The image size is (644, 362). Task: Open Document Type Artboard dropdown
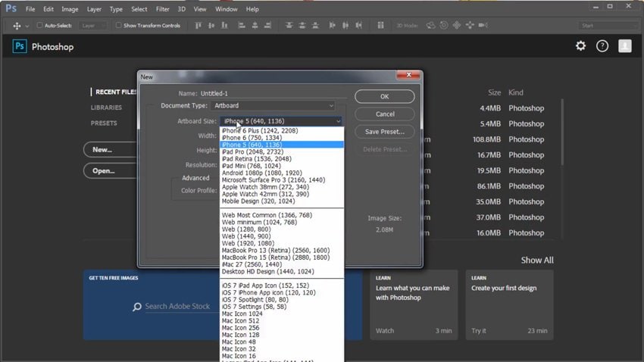coord(273,105)
